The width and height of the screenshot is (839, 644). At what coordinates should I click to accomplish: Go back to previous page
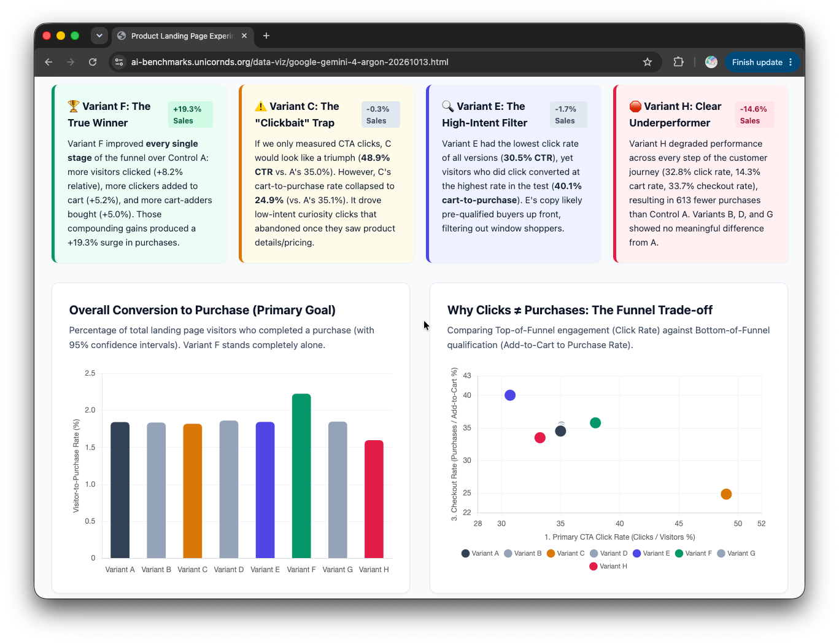pyautogui.click(x=48, y=62)
